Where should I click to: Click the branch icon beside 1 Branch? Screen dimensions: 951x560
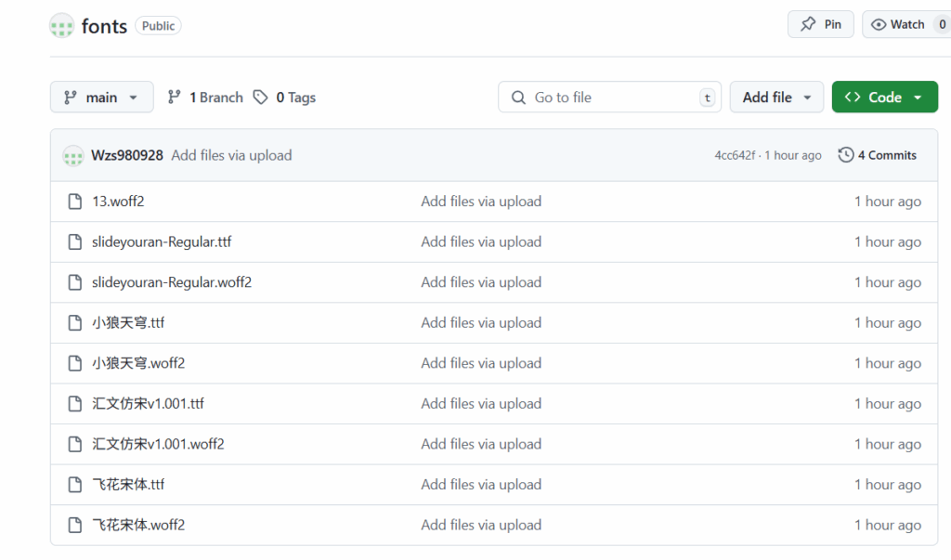[174, 98]
